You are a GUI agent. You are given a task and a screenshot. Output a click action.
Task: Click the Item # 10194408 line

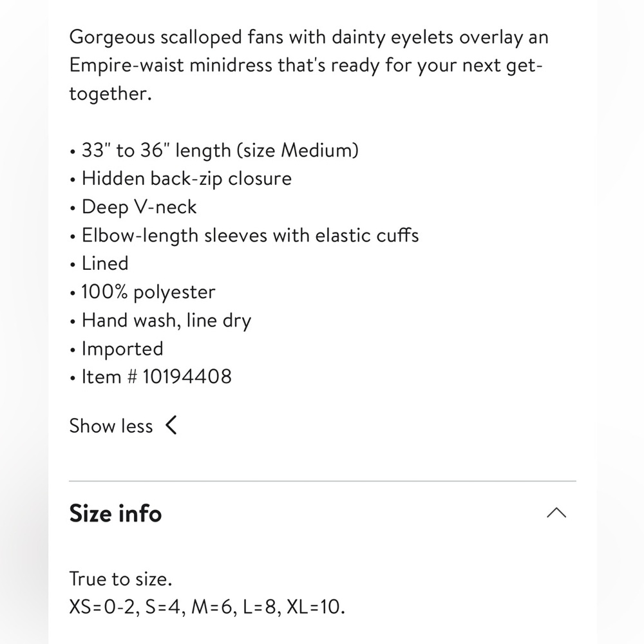[x=156, y=377]
